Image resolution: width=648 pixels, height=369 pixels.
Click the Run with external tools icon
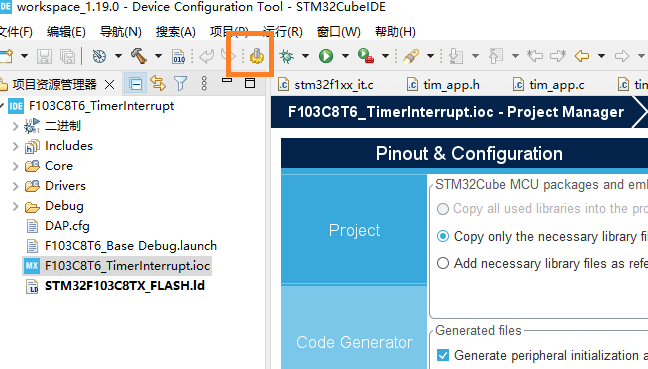point(366,56)
